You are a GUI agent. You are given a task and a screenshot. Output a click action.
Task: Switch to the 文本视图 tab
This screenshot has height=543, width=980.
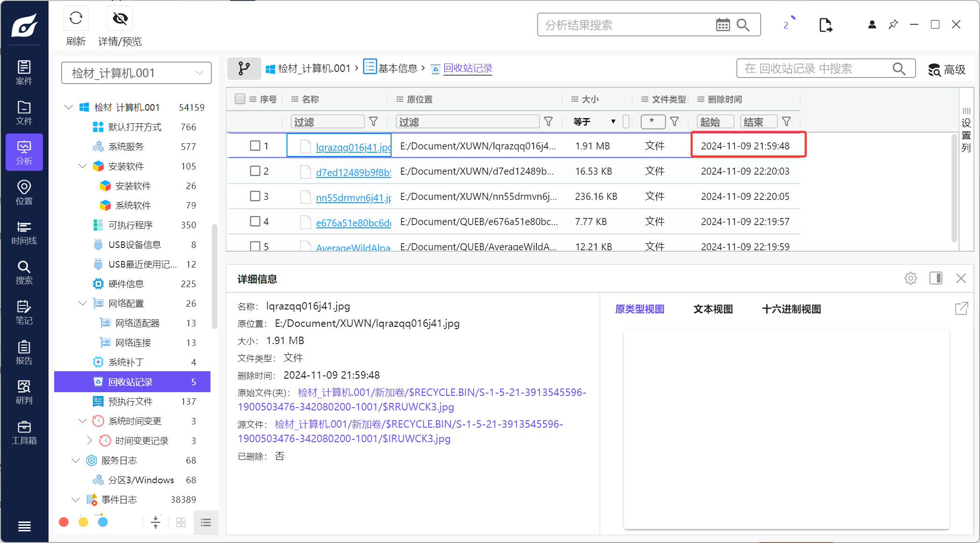[x=713, y=309]
